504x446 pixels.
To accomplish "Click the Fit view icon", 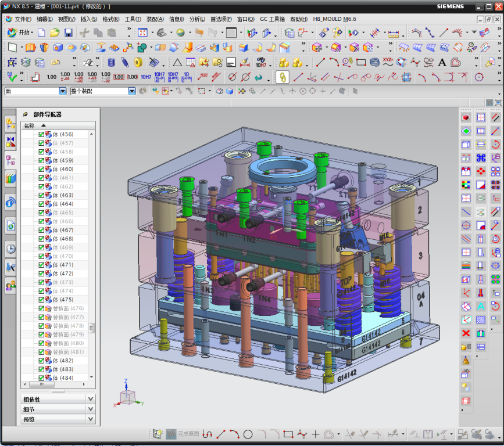I will pyautogui.click(x=142, y=33).
